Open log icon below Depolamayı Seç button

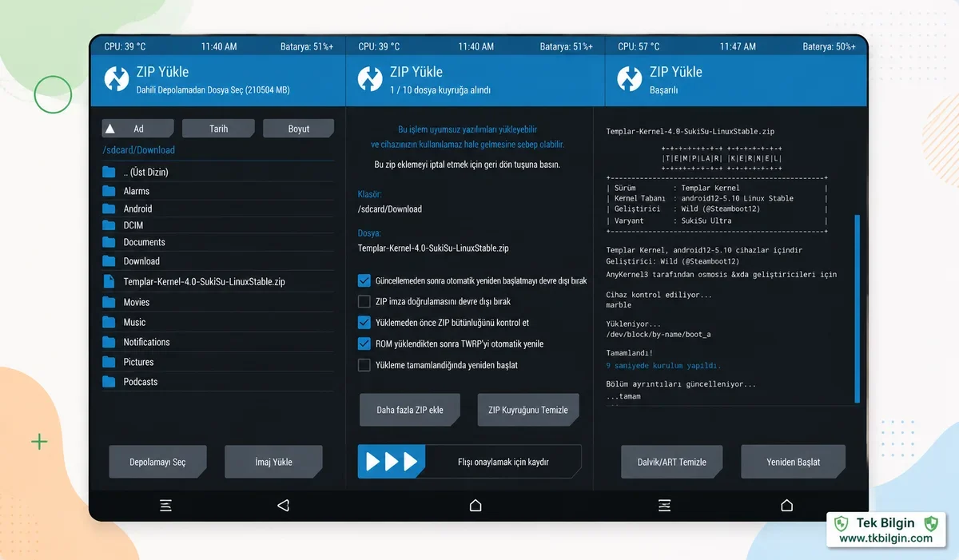(x=165, y=506)
